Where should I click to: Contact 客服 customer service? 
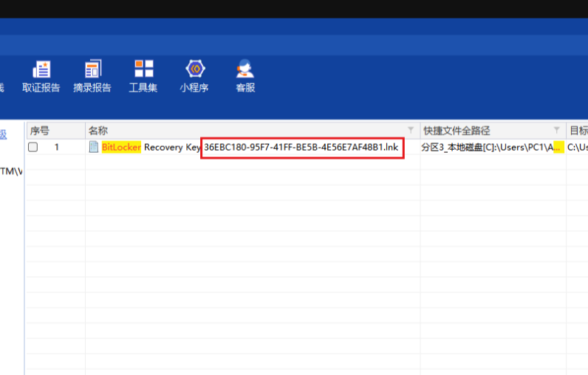[x=245, y=76]
